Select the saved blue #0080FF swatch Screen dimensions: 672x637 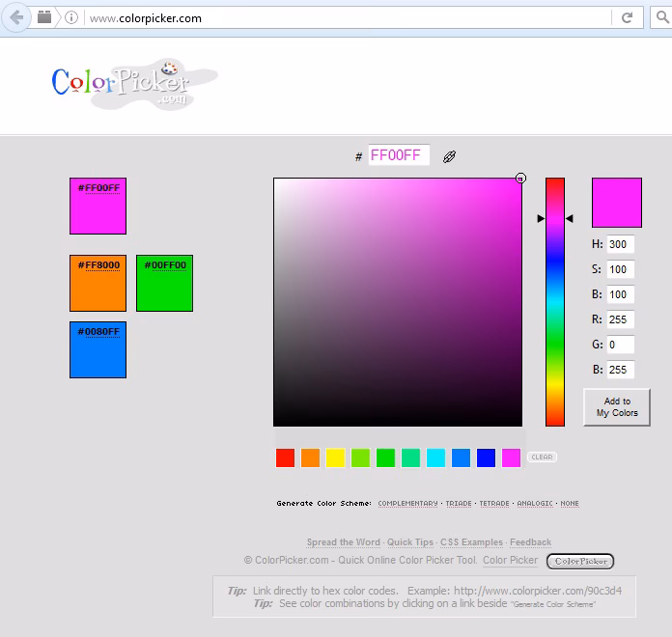click(98, 349)
